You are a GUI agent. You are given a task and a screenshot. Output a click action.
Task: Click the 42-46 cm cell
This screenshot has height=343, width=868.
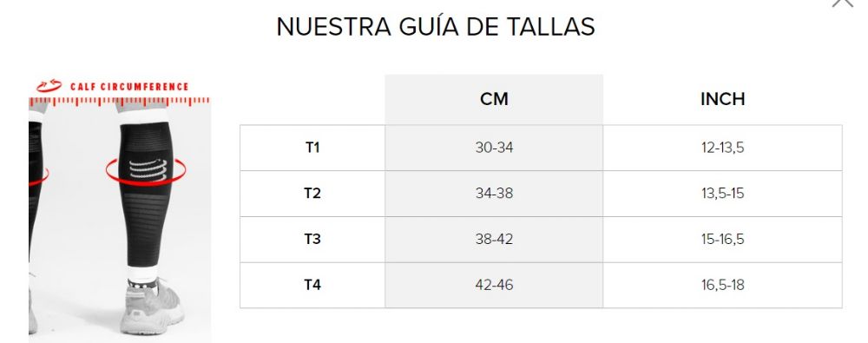pyautogui.click(x=494, y=285)
